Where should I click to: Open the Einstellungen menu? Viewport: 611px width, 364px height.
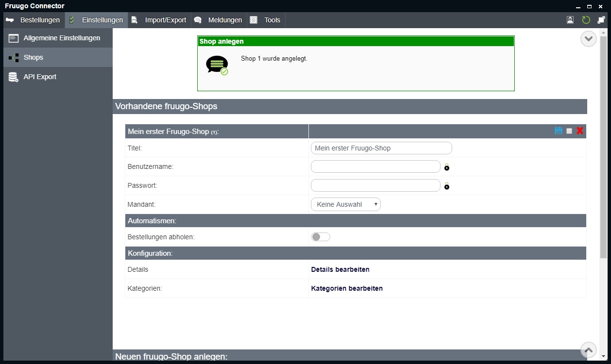(x=97, y=20)
